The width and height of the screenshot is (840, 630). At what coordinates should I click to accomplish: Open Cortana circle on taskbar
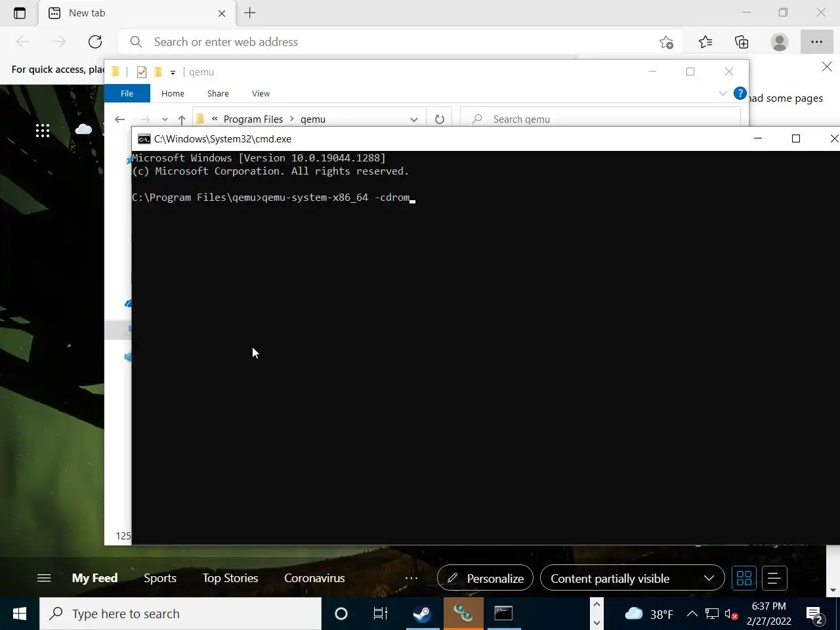click(x=341, y=614)
